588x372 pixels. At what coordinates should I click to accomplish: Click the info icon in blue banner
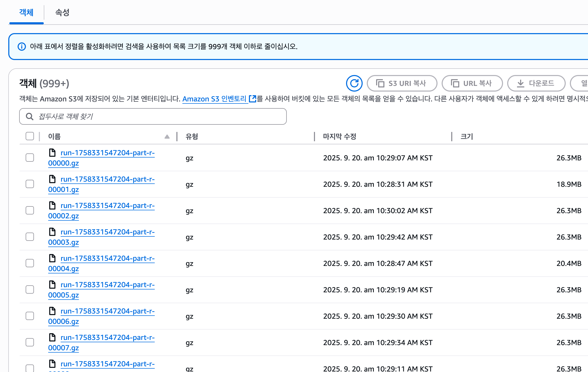click(22, 47)
